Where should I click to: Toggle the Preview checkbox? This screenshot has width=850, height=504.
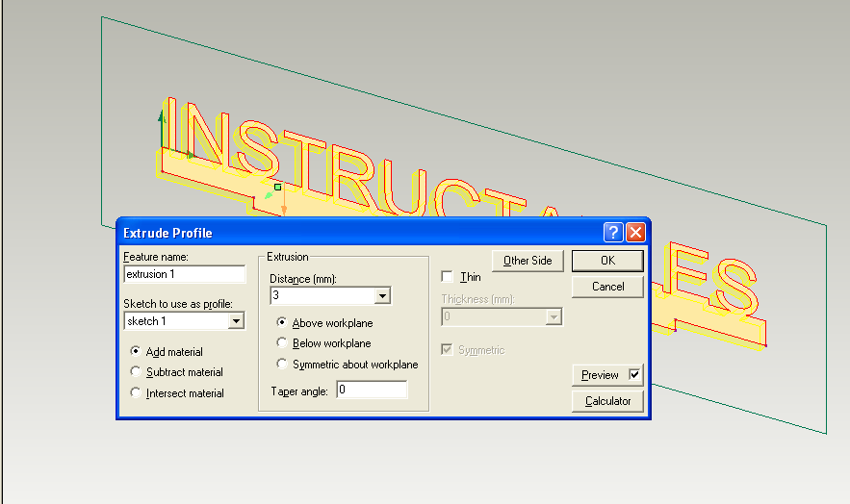[x=633, y=374]
